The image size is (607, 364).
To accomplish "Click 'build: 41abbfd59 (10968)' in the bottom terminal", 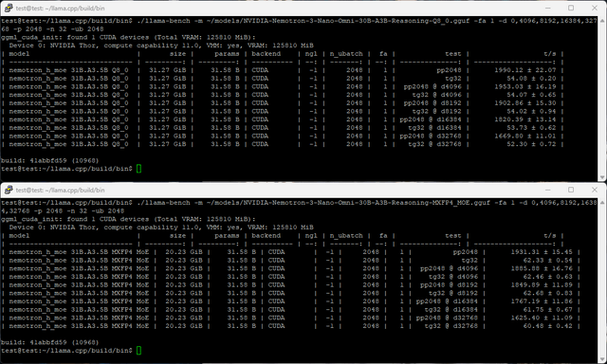I will [x=50, y=342].
